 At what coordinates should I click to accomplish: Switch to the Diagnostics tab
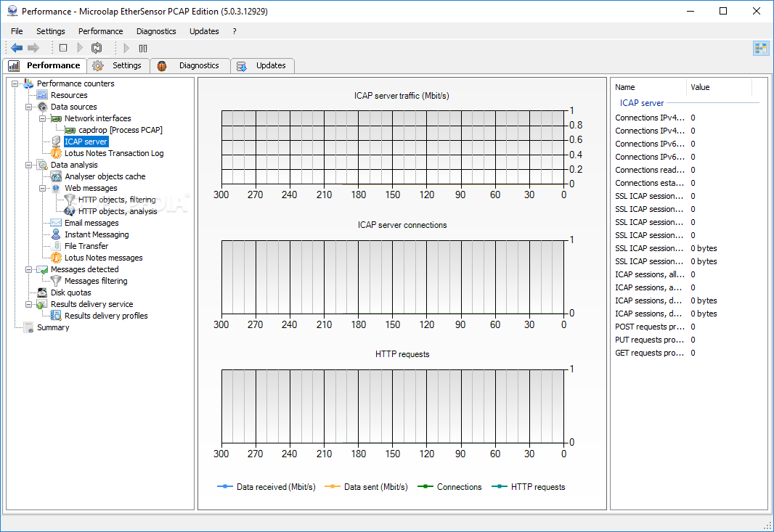(x=190, y=65)
